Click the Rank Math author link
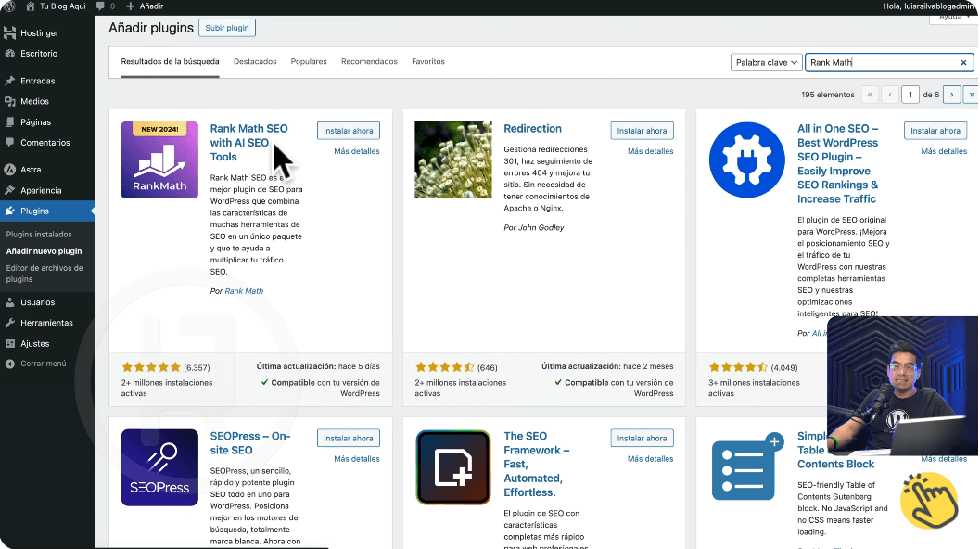 (244, 291)
